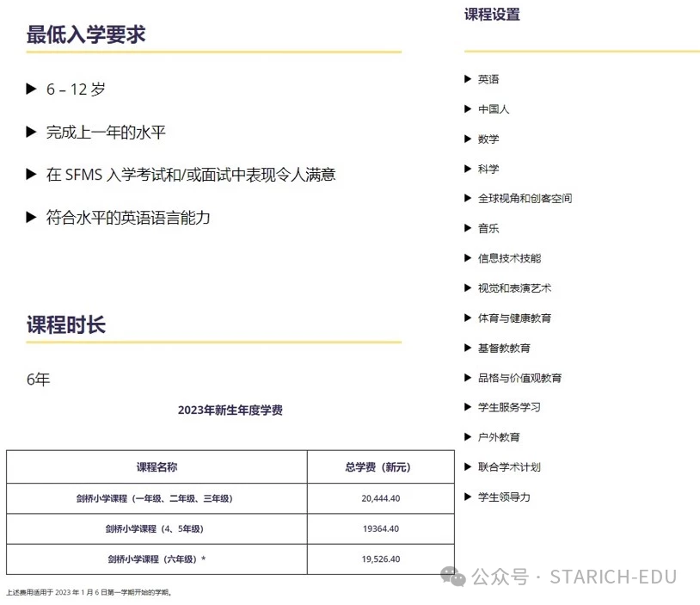The height and width of the screenshot is (605, 700).
Task: Select the '学生领导力' item
Action: pos(504,497)
